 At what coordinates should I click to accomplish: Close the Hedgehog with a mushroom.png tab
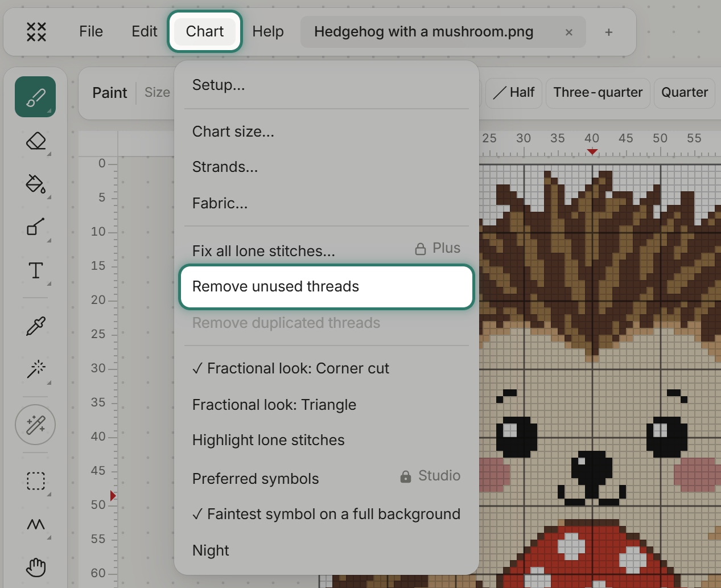click(x=568, y=32)
